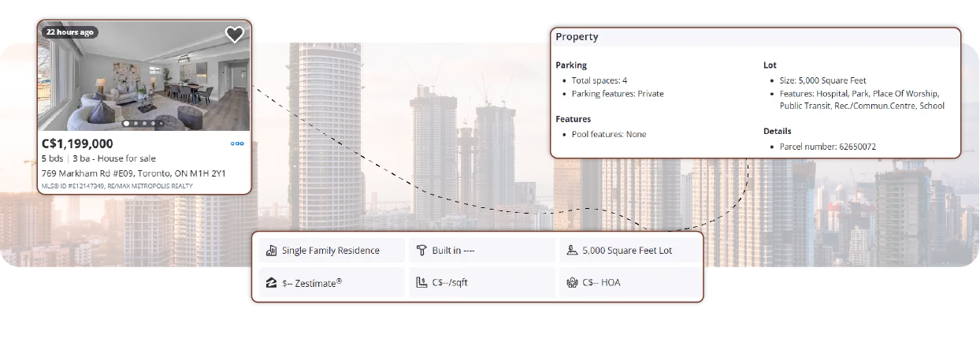Viewport: 980px width, 346px height.
Task: Click the price per sqft icon
Action: click(421, 282)
